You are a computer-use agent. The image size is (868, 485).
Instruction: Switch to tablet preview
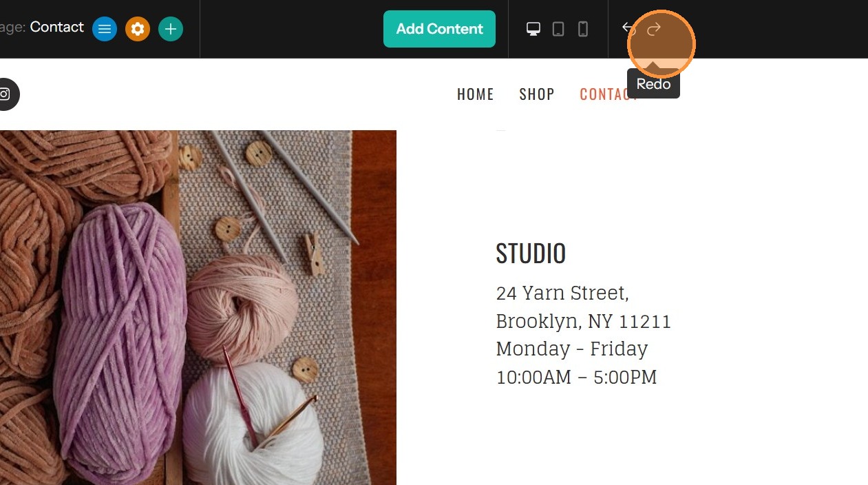click(x=558, y=29)
